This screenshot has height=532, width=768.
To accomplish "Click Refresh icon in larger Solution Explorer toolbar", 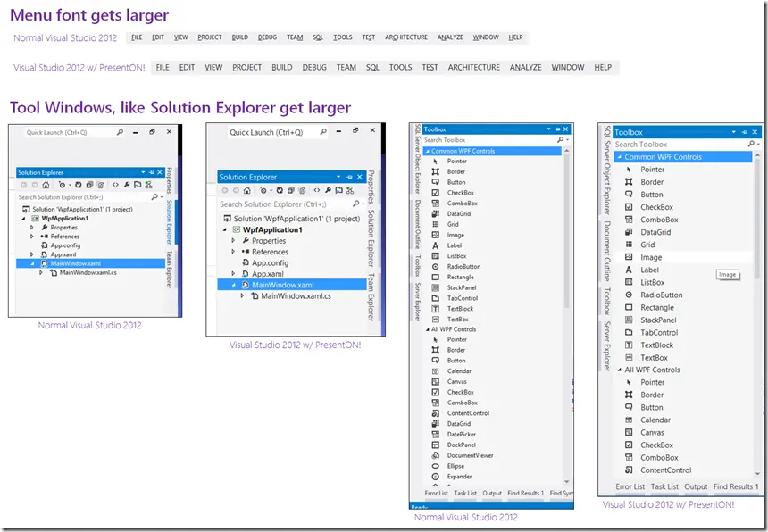I will (280, 190).
